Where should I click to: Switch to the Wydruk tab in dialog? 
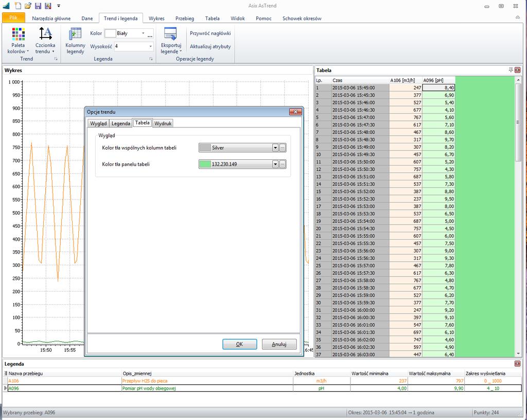point(163,123)
